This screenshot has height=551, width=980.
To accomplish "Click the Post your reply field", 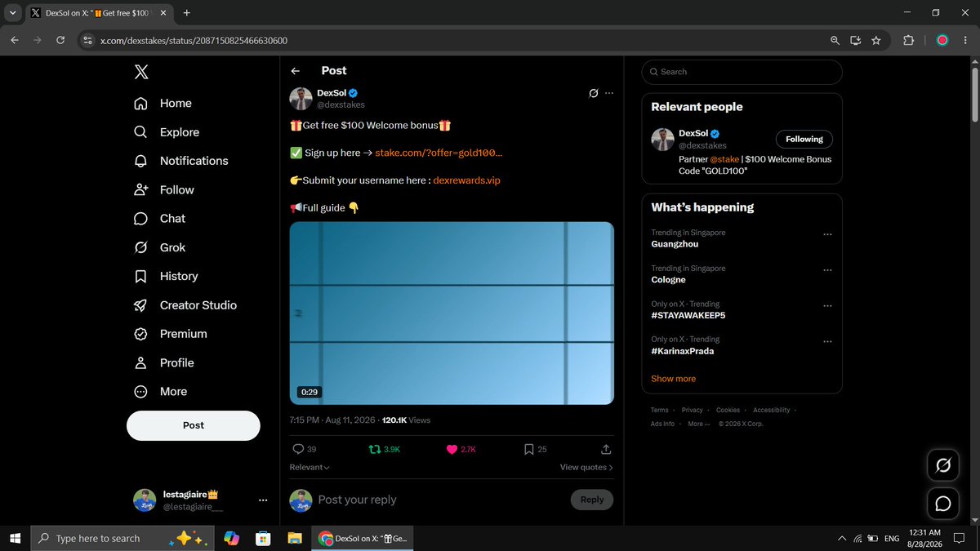I will [441, 500].
